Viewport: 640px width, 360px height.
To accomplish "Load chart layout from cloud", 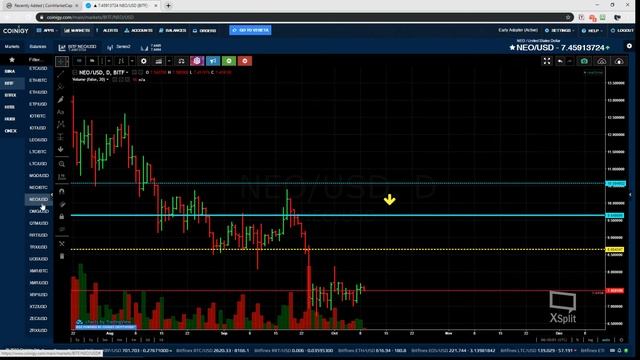I will coord(602,61).
